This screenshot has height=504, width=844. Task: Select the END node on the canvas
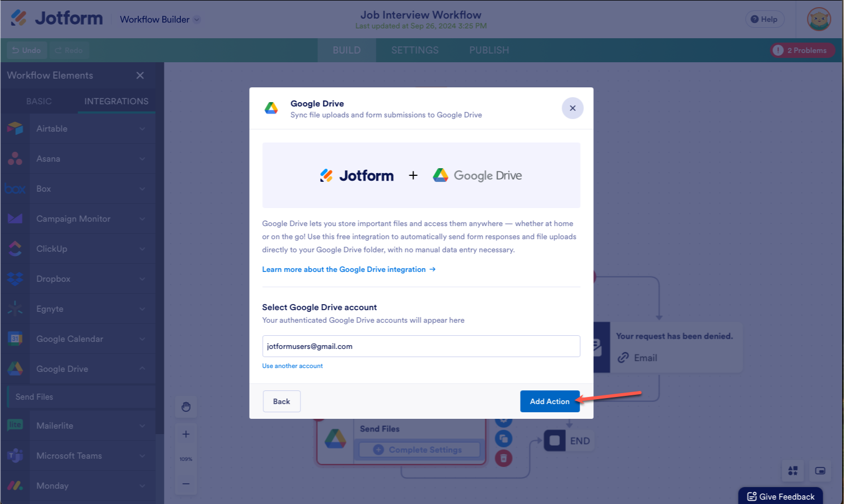(569, 441)
